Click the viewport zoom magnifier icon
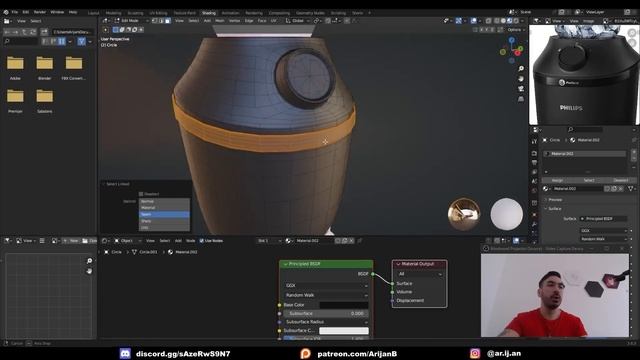This screenshot has height=360, width=640. click(x=521, y=69)
